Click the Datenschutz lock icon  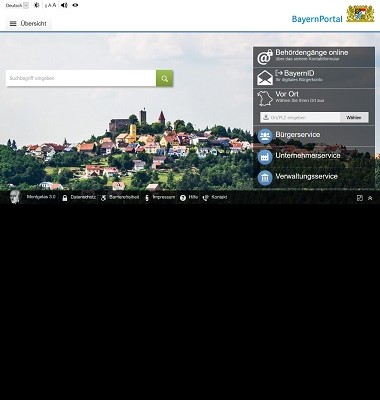tap(65, 198)
